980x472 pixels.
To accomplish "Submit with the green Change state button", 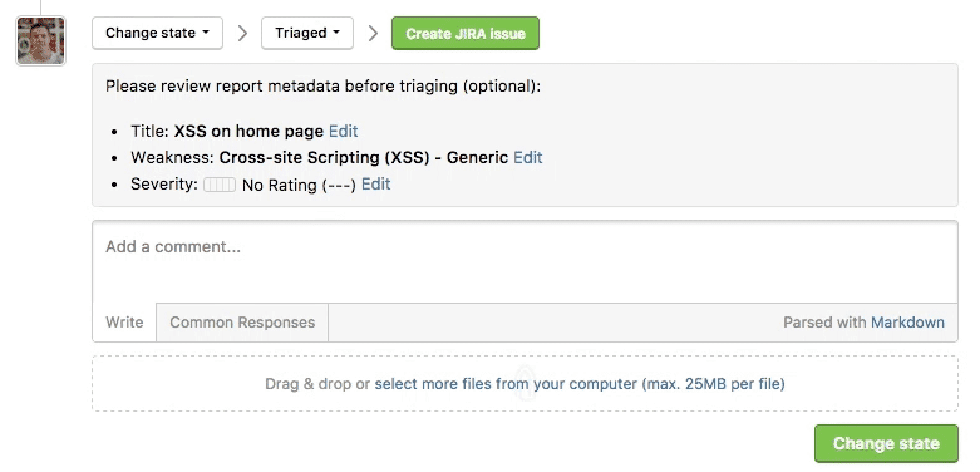I will [886, 444].
